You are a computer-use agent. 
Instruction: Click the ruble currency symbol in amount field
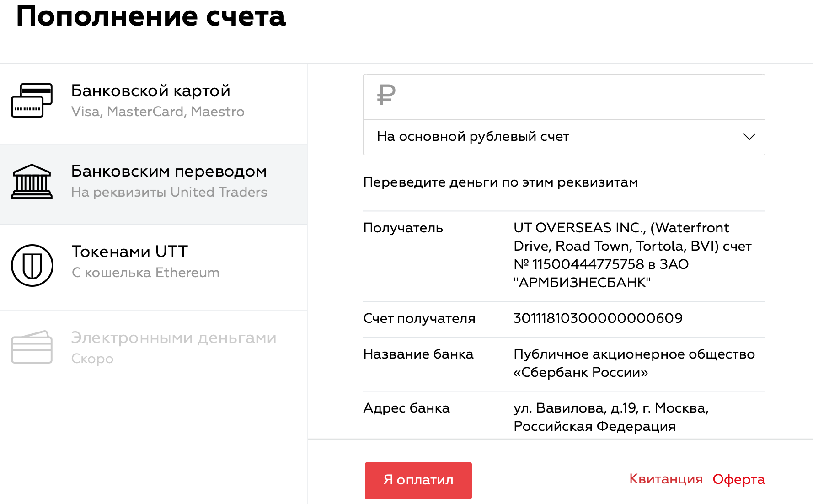pos(386,95)
